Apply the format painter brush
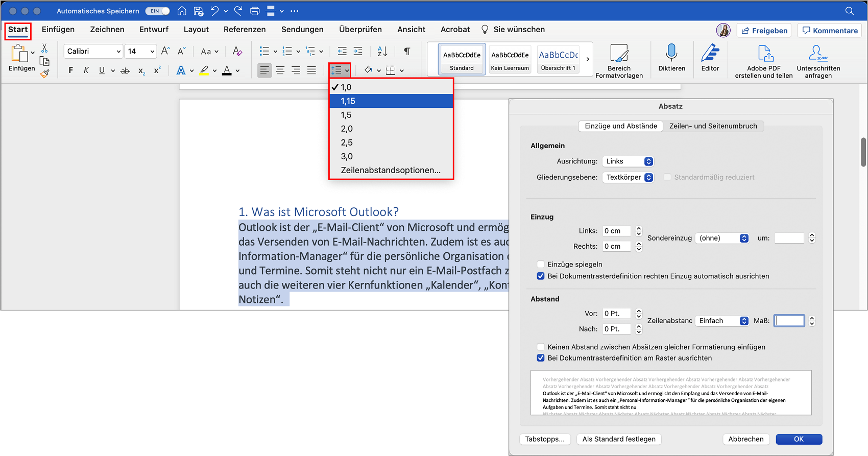The image size is (868, 456). click(x=44, y=73)
